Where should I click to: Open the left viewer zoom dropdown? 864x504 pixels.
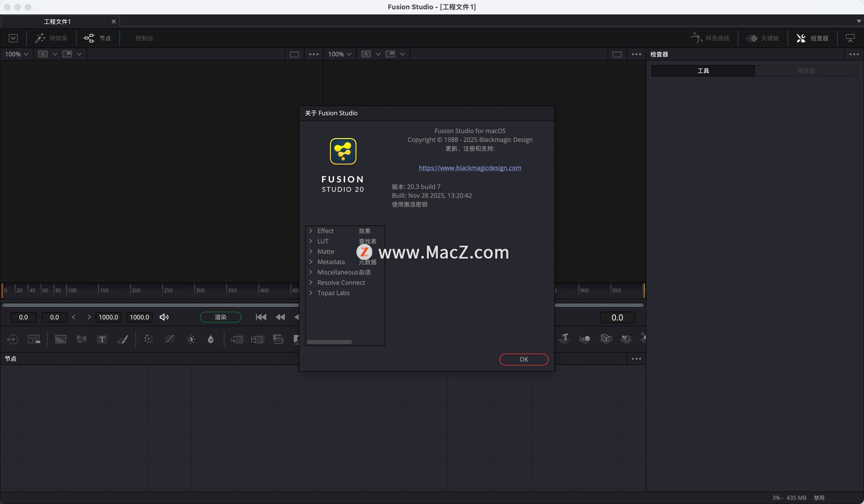click(17, 54)
